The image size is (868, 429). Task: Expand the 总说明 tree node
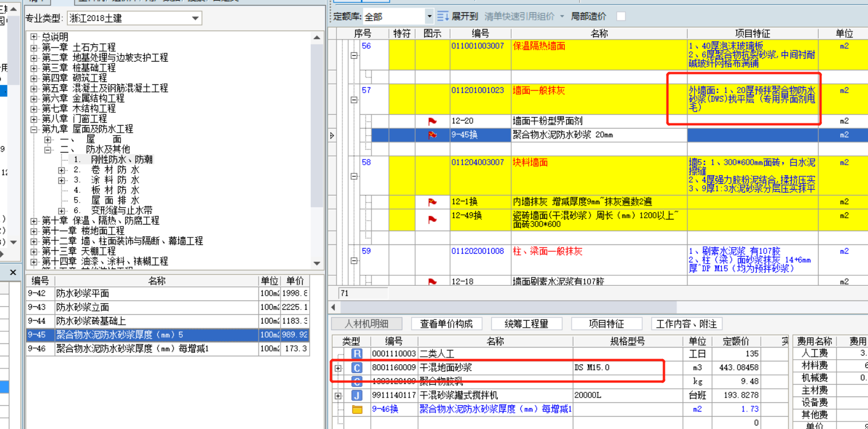(34, 37)
